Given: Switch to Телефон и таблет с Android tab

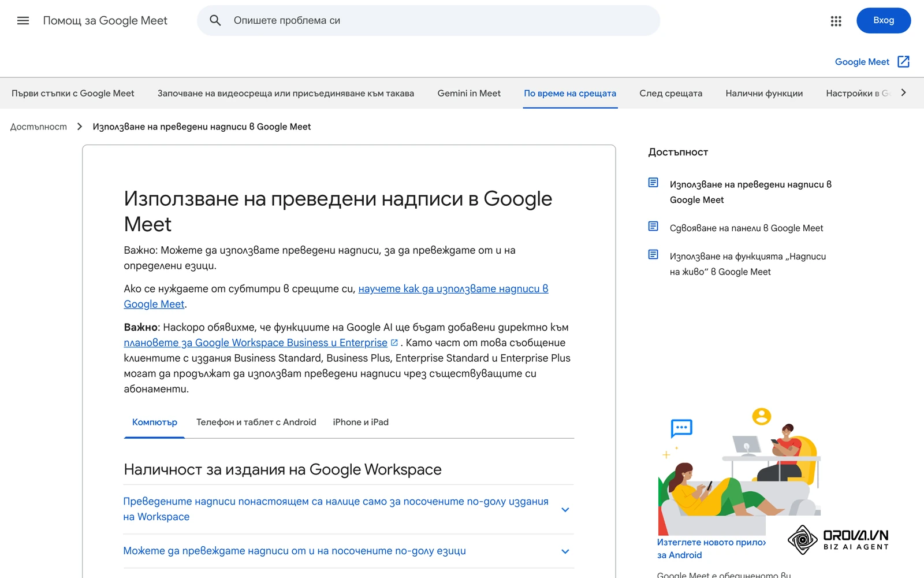Looking at the screenshot, I should pyautogui.click(x=256, y=423).
